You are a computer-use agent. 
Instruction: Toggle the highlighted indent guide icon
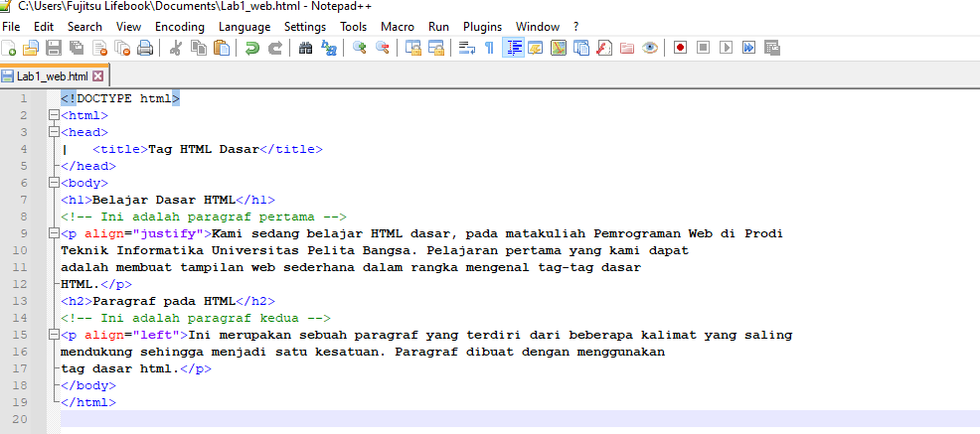[x=513, y=48]
